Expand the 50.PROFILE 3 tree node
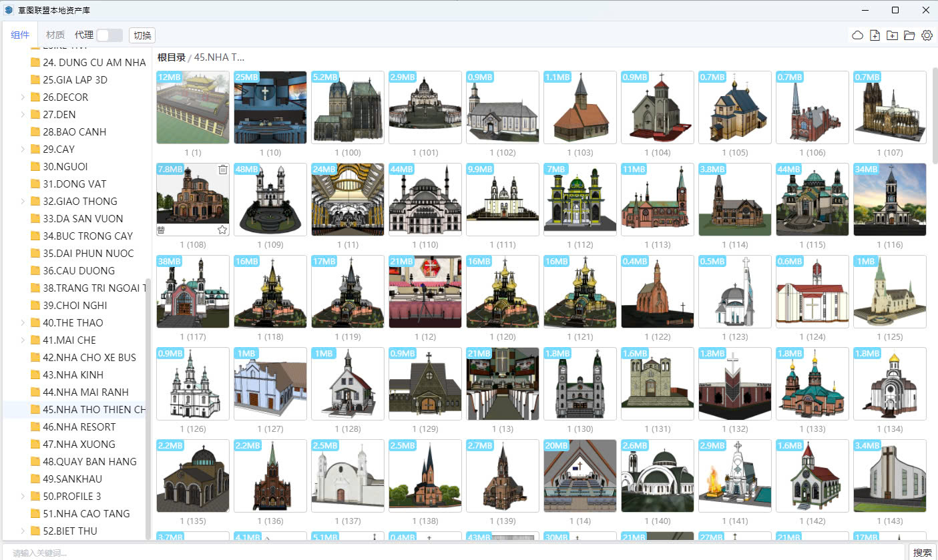938x560 pixels. tap(23, 497)
